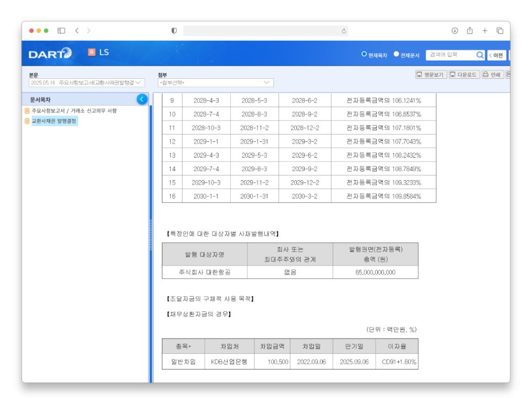The image size is (532, 398).
Task: Click the Safari address bar
Action: pos(265,31)
